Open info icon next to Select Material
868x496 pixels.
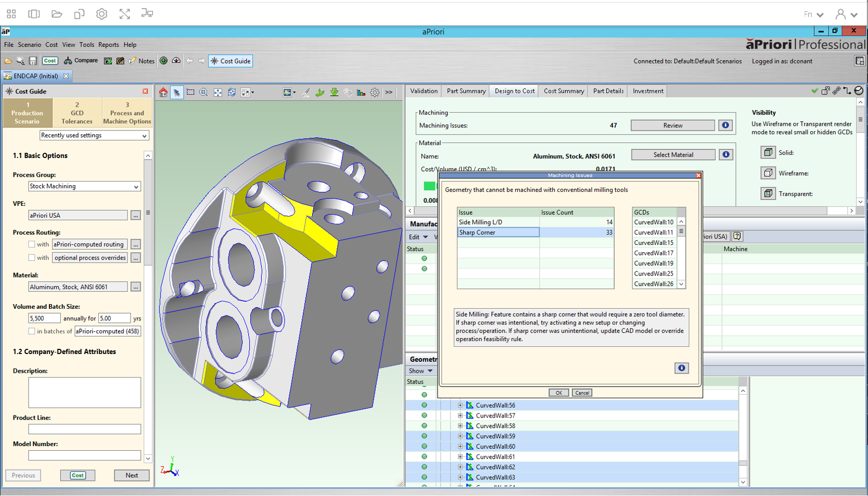click(725, 155)
